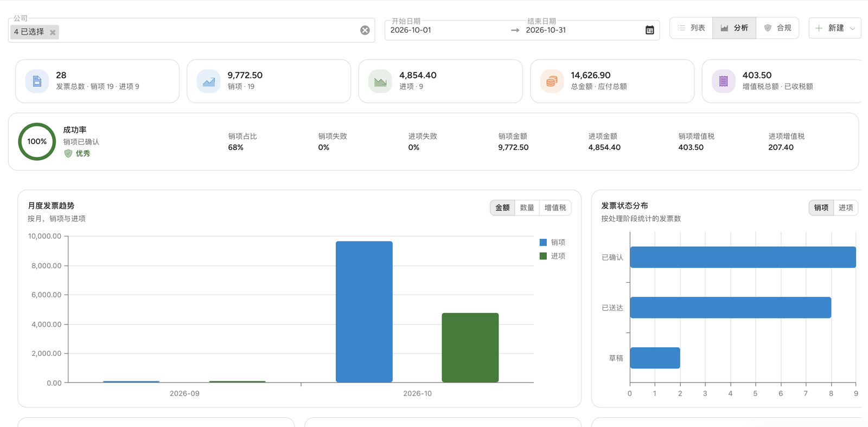Show 数量 in monthly trend chart
This screenshot has width=868, height=427.
coord(527,208)
